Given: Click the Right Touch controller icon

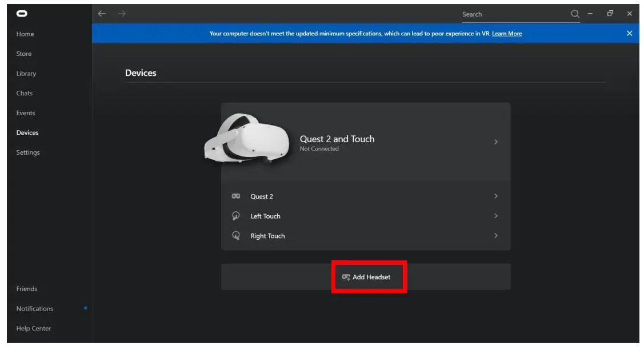Looking at the screenshot, I should (235, 236).
